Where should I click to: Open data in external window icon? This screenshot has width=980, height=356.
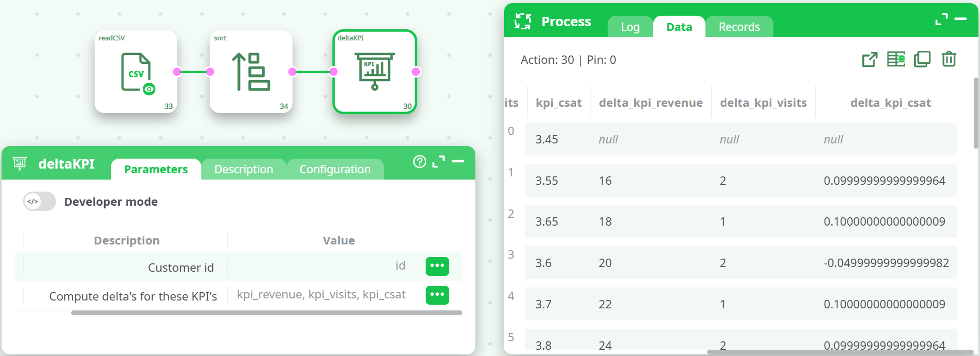(870, 59)
